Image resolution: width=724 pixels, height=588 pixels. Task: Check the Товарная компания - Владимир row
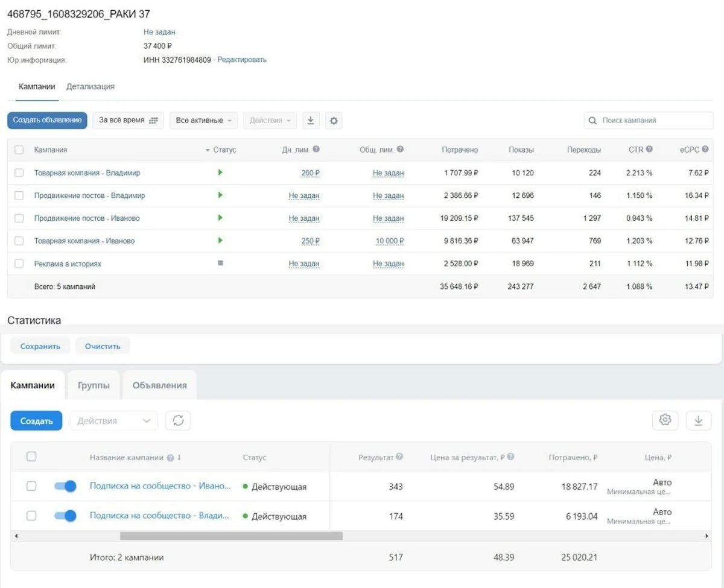19,172
